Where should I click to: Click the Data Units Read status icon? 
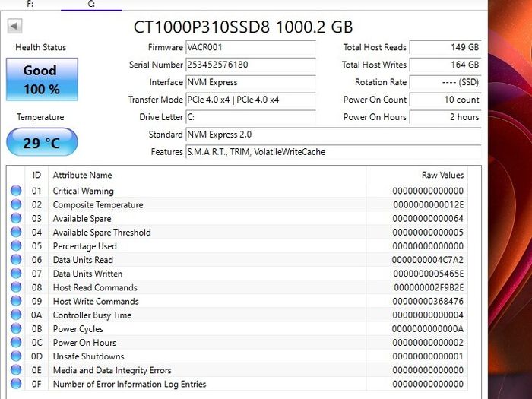16,260
